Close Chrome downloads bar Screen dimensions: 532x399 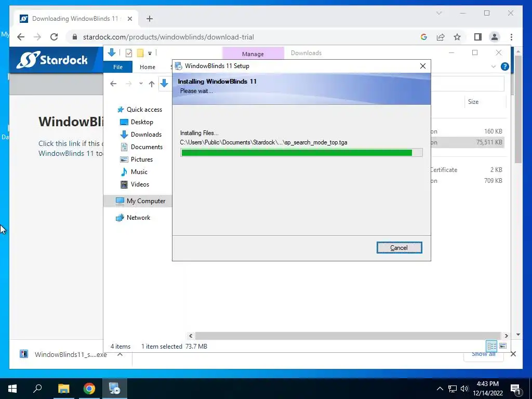coord(513,354)
